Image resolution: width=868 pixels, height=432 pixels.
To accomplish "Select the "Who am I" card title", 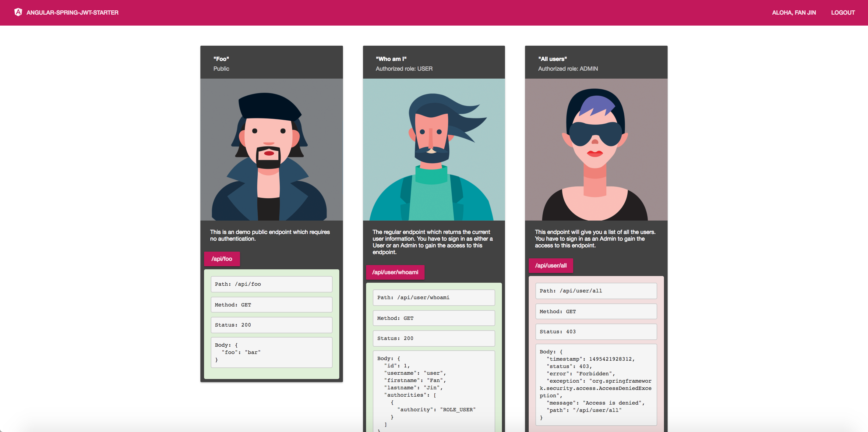I will (x=391, y=58).
